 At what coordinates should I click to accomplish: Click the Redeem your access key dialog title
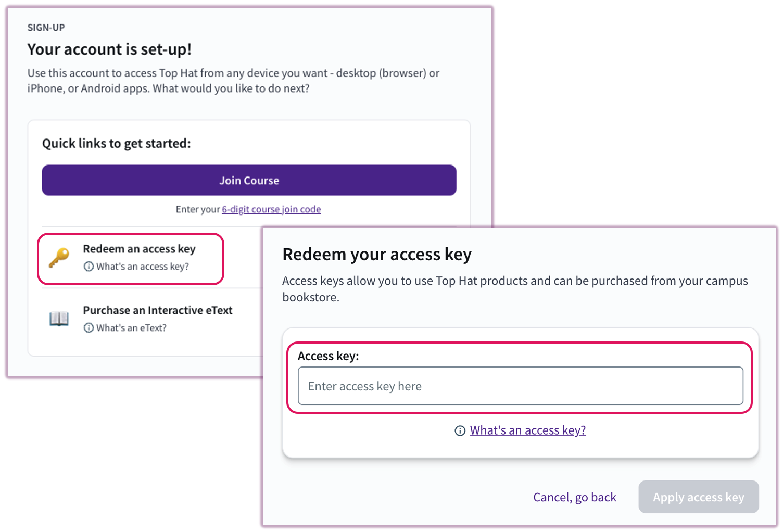(377, 255)
